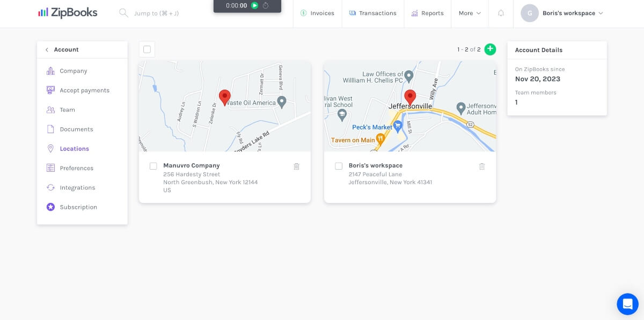Delete the Manuvro Company location via trash icon
The image size is (644, 320).
click(296, 166)
